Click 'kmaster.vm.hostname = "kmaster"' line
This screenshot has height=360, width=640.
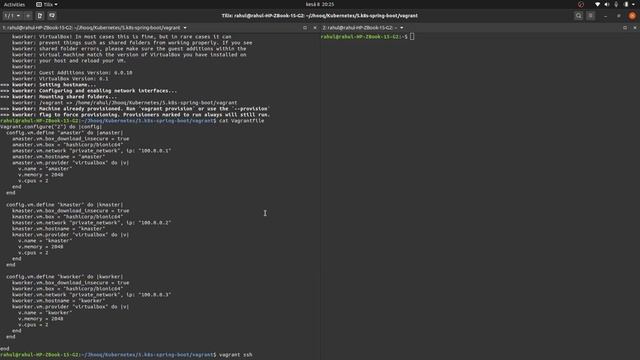(x=59, y=229)
